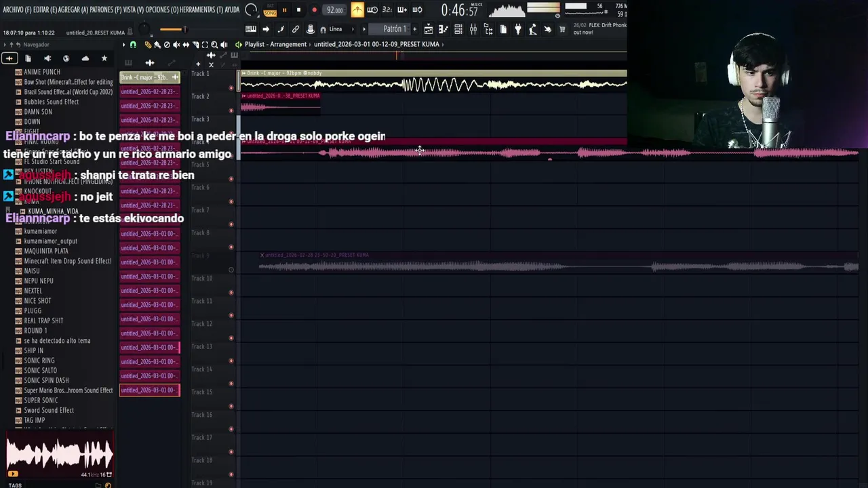Pause playback with the pause button
The height and width of the screenshot is (488, 868).
coord(284,10)
